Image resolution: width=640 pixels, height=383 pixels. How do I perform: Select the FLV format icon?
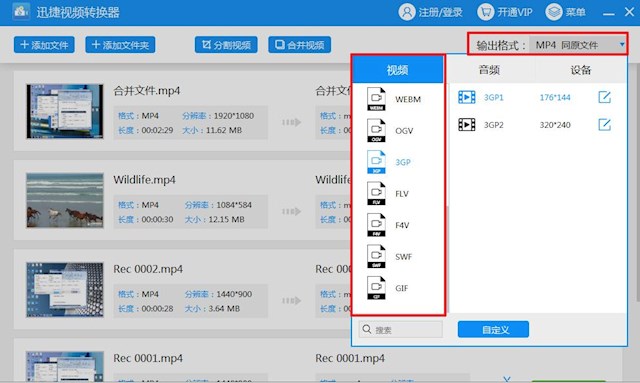click(x=376, y=193)
